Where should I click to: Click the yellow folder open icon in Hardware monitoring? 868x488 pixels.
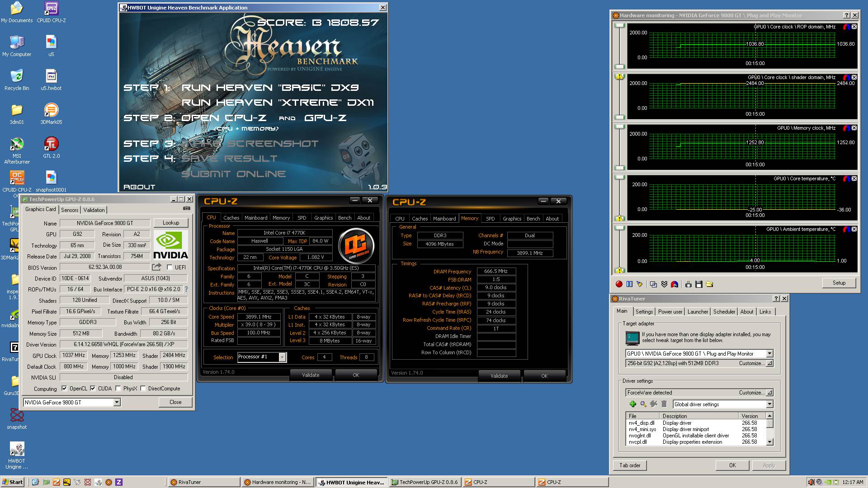[709, 284]
